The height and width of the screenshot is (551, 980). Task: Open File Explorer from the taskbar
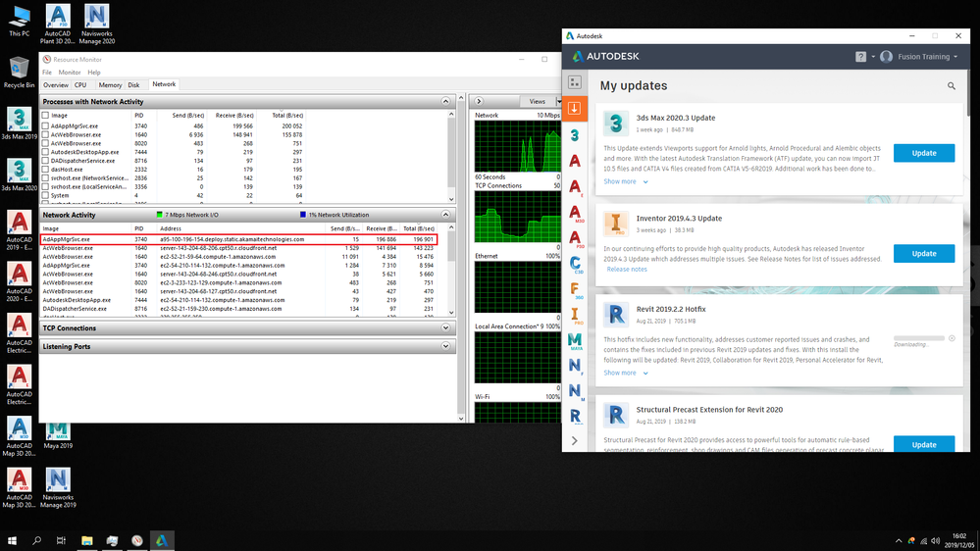[87, 540]
